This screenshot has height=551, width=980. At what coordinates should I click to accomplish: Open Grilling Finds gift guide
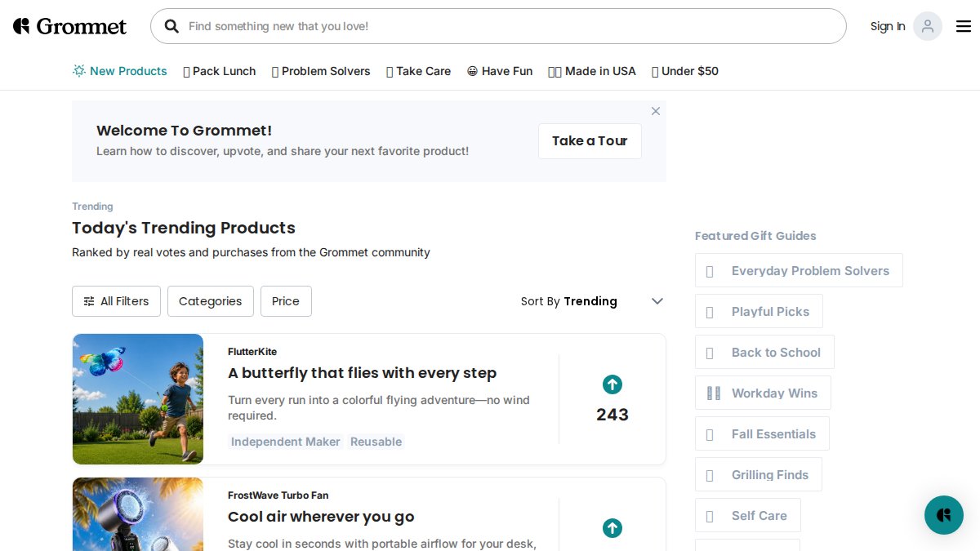coord(759,474)
